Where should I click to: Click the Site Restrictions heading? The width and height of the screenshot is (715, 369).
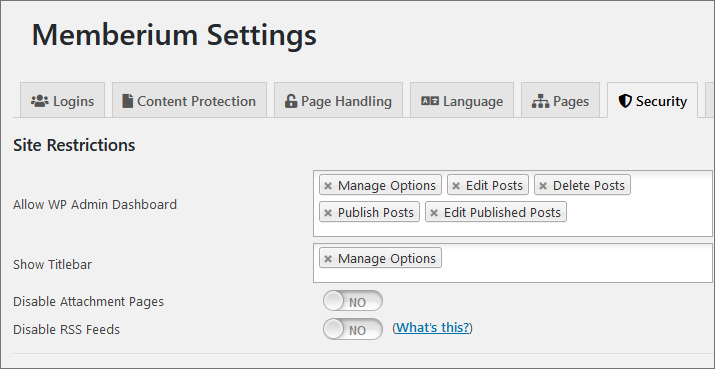[74, 145]
